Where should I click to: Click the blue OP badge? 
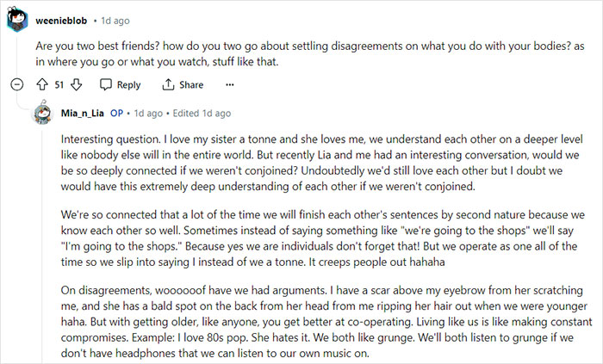pyautogui.click(x=117, y=113)
